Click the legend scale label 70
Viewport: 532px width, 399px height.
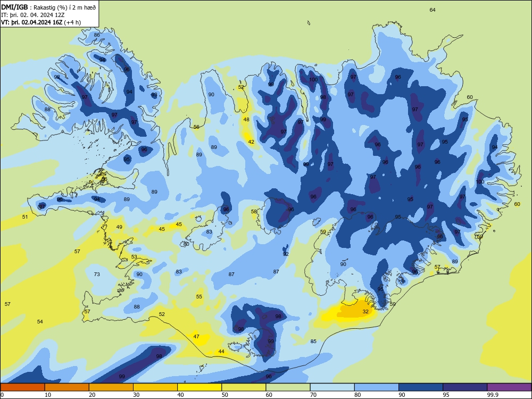[x=313, y=395]
